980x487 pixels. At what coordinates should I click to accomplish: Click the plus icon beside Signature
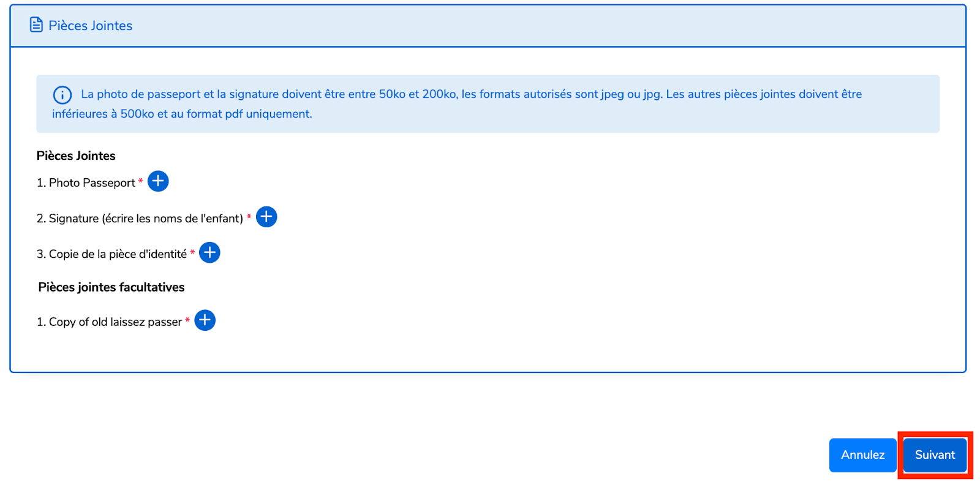pos(266,217)
